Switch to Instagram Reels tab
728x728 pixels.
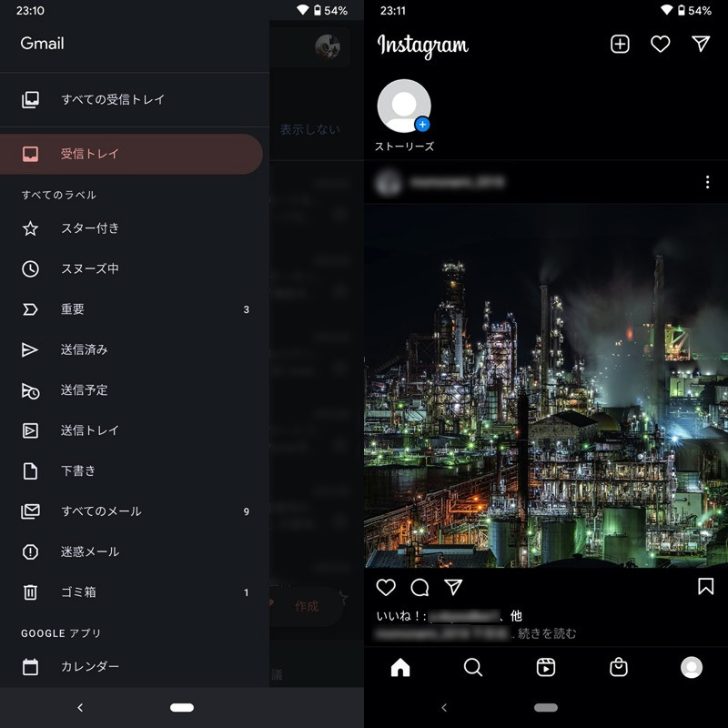click(x=546, y=668)
